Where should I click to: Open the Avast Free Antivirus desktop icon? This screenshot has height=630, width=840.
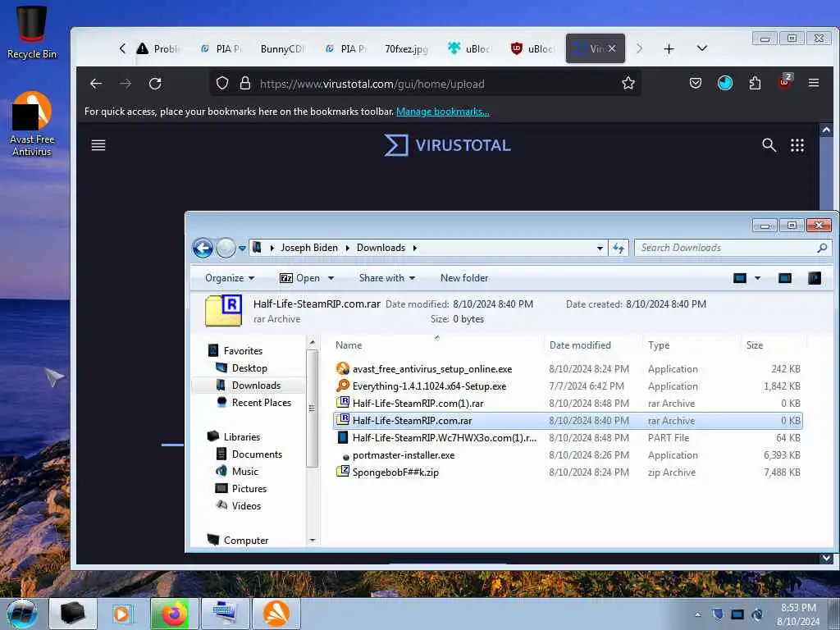pos(32,124)
